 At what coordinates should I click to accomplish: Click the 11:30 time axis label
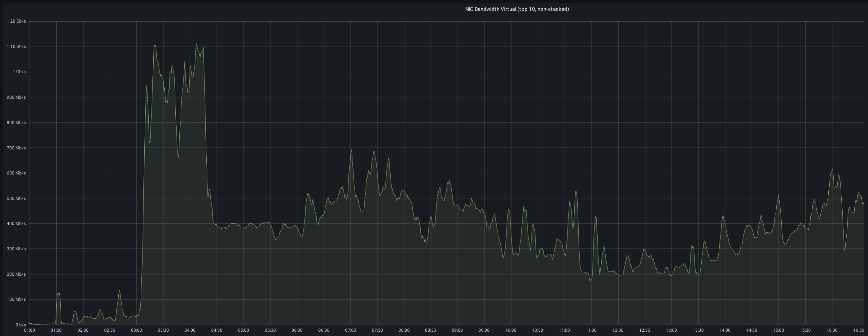coord(591,330)
